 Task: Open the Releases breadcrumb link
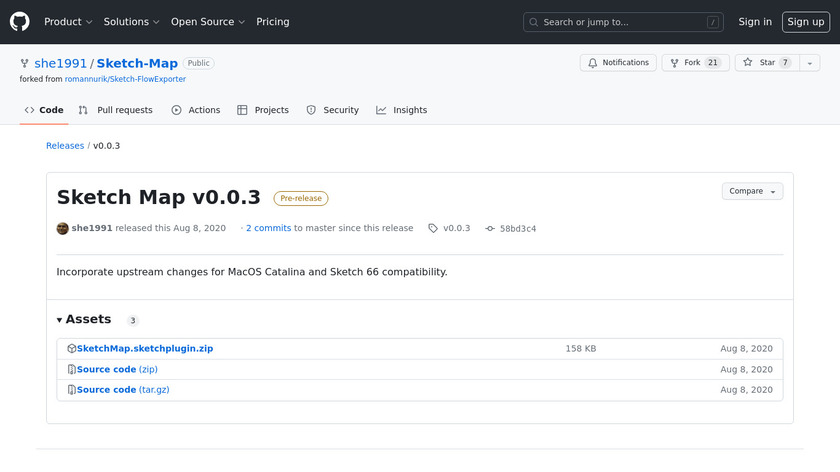(65, 146)
